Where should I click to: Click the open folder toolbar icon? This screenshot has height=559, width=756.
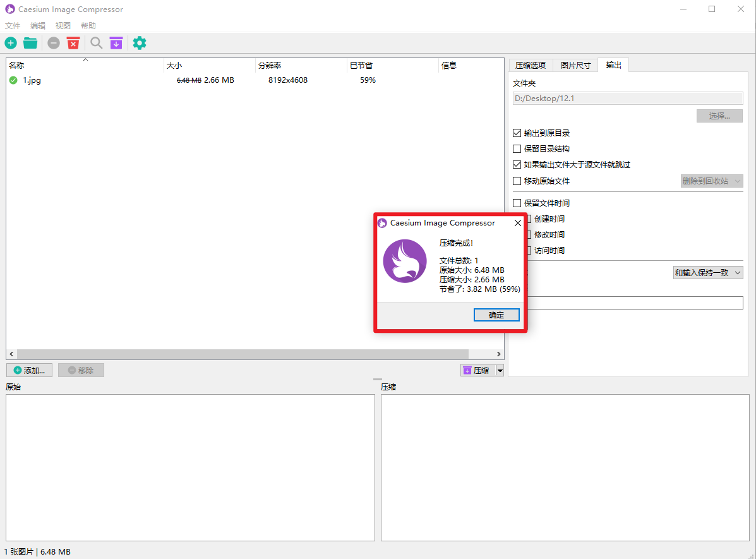pyautogui.click(x=30, y=43)
